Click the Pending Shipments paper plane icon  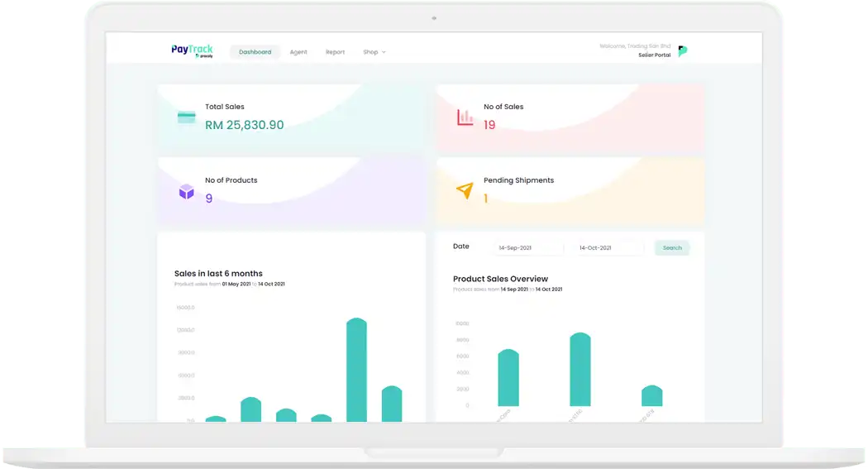pos(465,190)
